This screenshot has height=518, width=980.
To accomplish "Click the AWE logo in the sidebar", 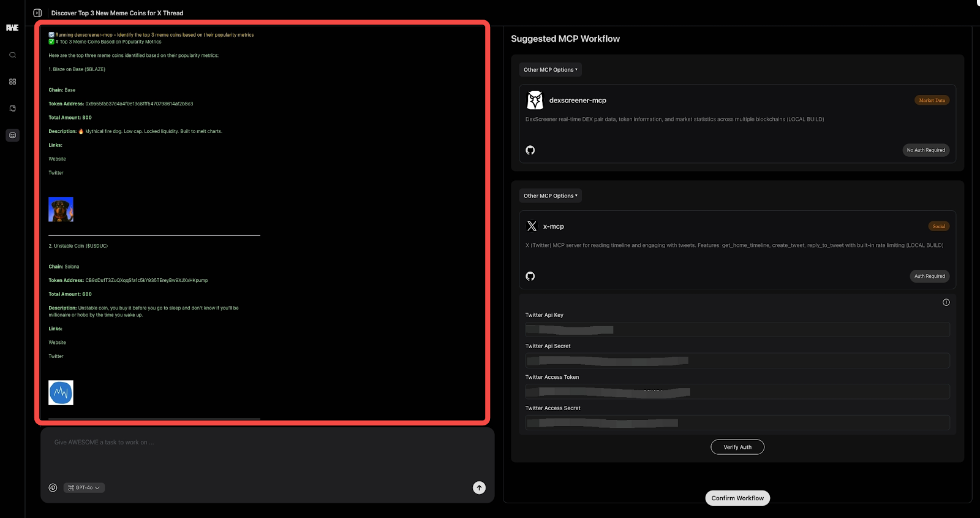I will click(x=12, y=28).
